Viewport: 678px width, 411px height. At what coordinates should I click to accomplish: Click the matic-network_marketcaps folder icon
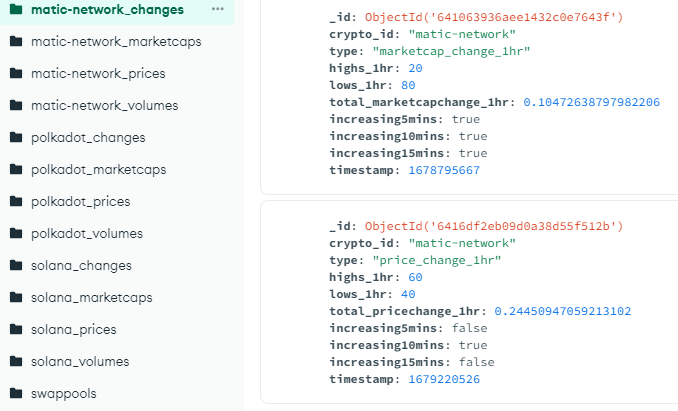[x=15, y=41]
